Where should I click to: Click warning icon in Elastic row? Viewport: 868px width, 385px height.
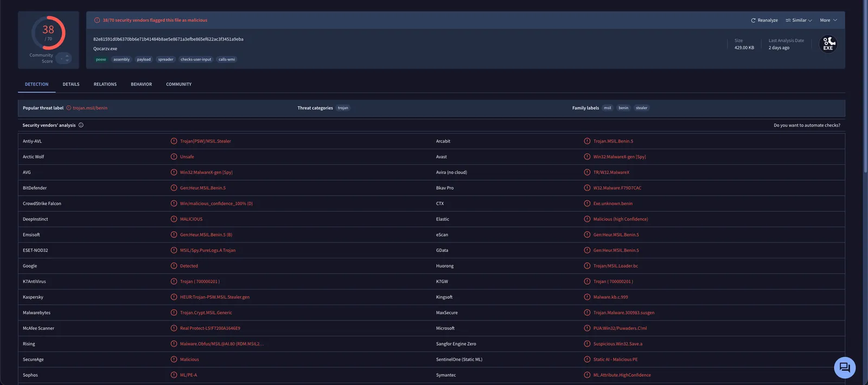tap(587, 219)
